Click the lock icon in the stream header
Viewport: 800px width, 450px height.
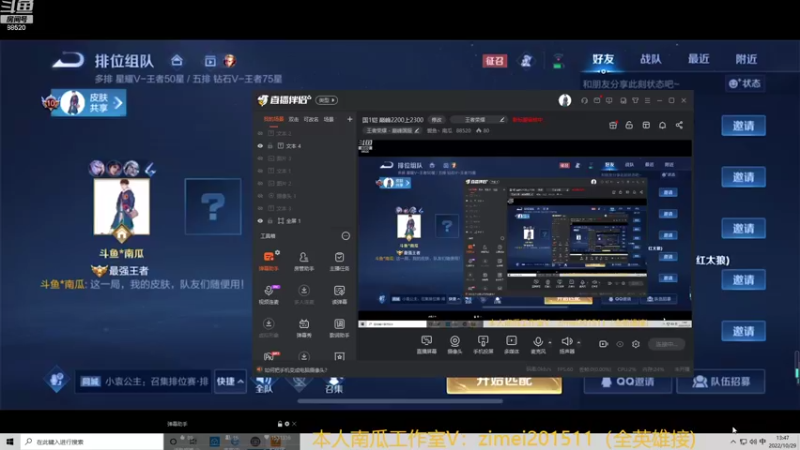629,125
